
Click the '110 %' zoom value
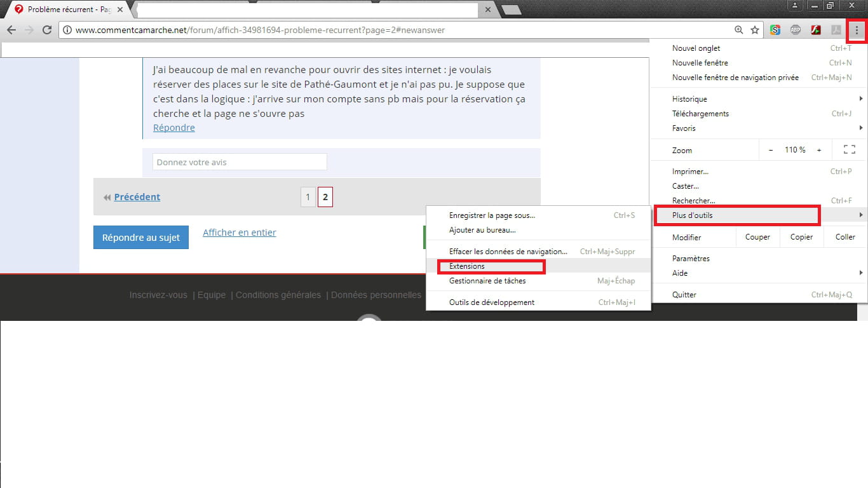[795, 150]
